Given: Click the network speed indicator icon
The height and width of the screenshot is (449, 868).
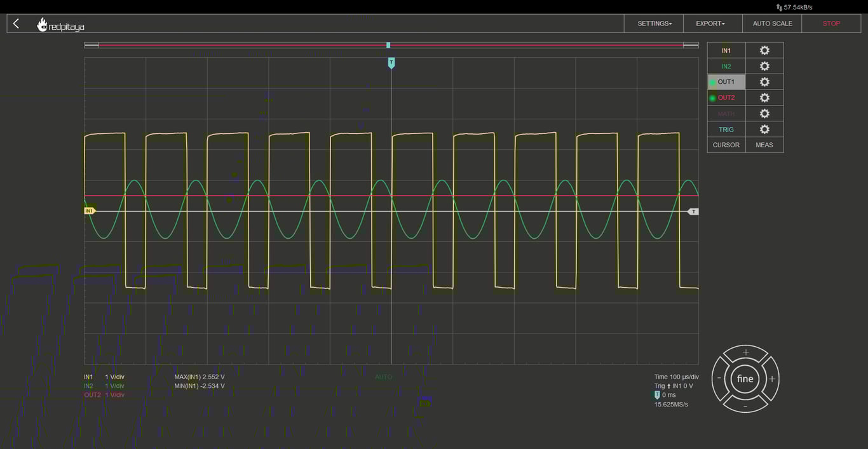Looking at the screenshot, I should point(779,8).
